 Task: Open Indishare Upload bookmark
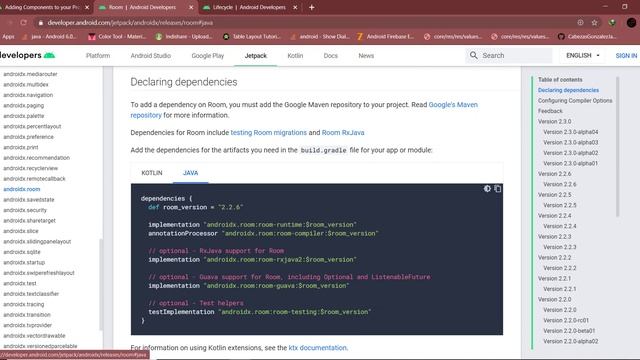184,37
